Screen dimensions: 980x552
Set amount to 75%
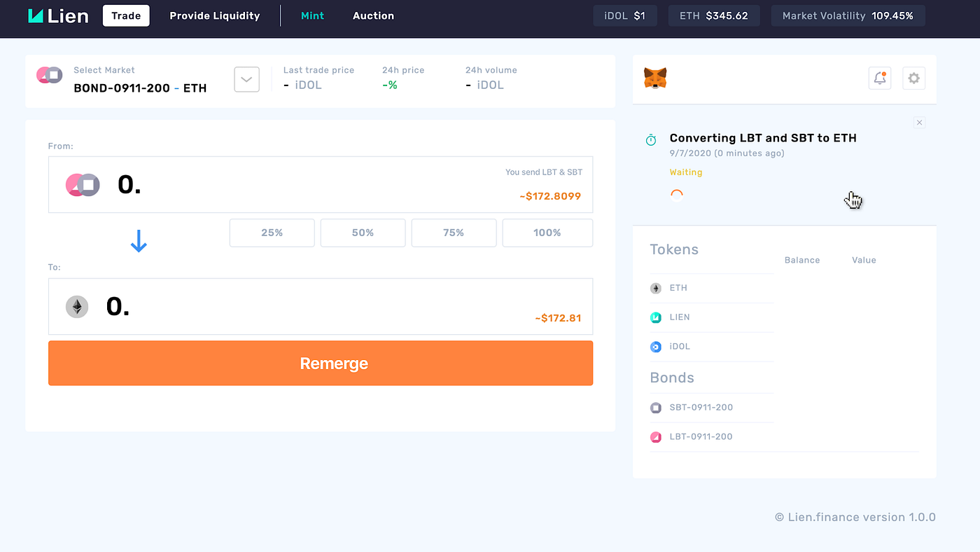coord(454,233)
